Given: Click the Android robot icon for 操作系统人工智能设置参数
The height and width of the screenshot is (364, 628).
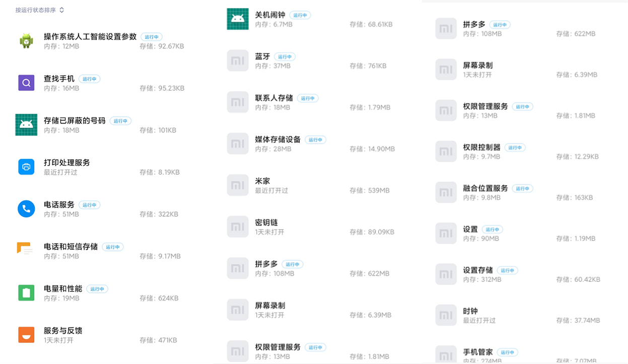Looking at the screenshot, I should pos(26,41).
